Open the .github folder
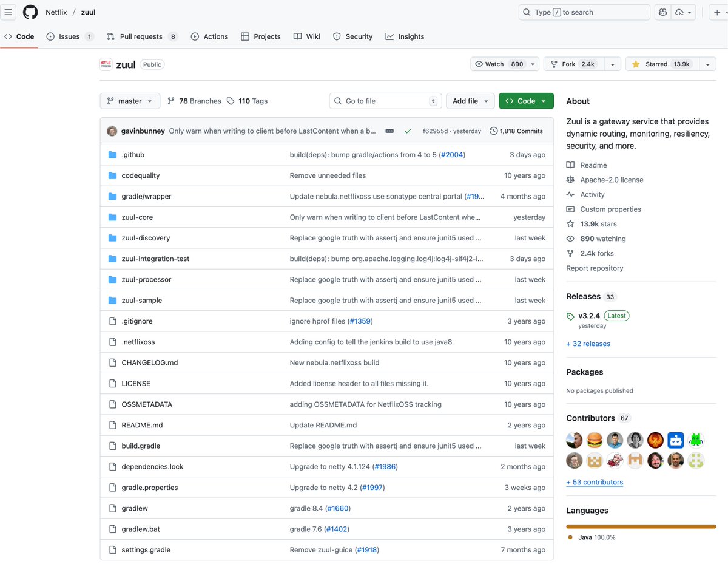The width and height of the screenshot is (728, 564). pyautogui.click(x=133, y=155)
